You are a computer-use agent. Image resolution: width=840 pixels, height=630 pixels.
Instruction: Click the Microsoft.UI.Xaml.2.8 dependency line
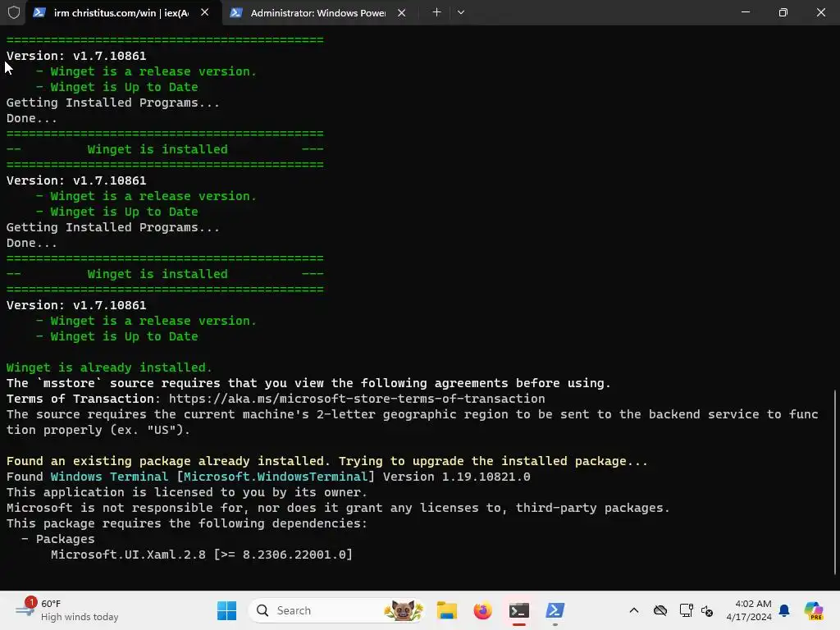(202, 555)
